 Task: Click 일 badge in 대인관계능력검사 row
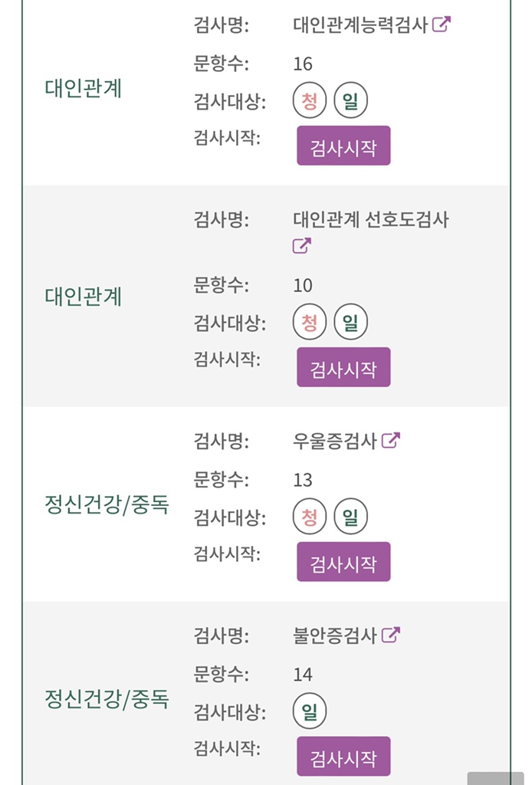click(350, 102)
